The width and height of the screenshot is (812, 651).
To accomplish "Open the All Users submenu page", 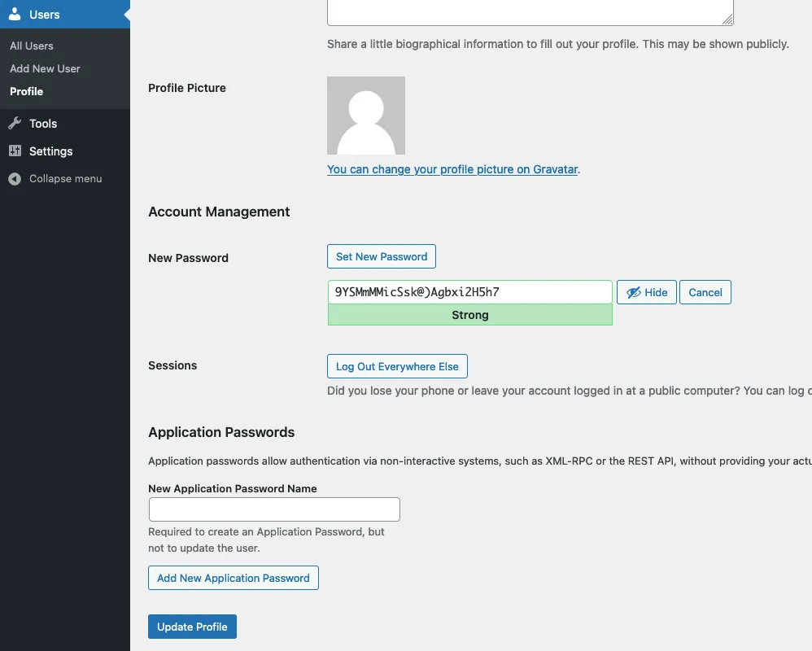I will click(x=32, y=46).
